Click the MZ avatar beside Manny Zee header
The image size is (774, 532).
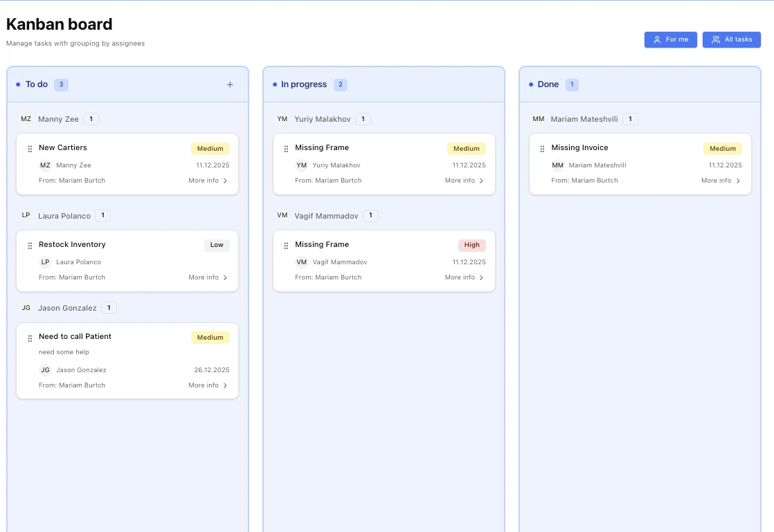26,118
